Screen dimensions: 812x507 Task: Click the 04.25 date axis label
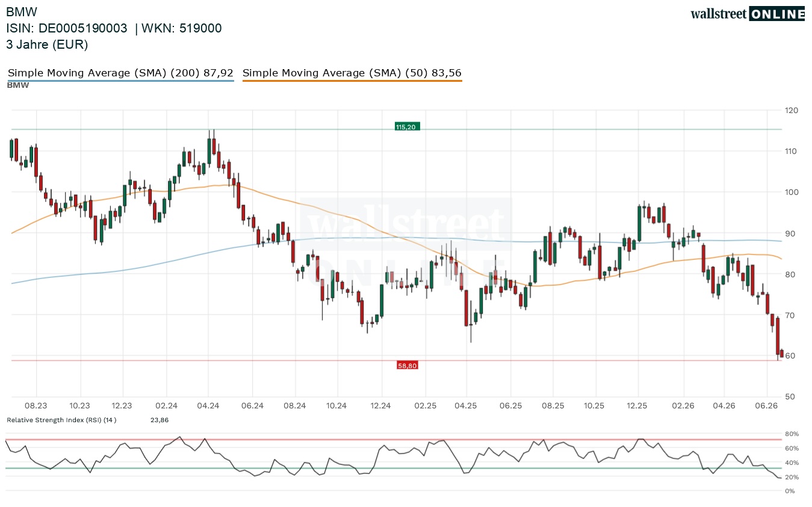coord(466,406)
